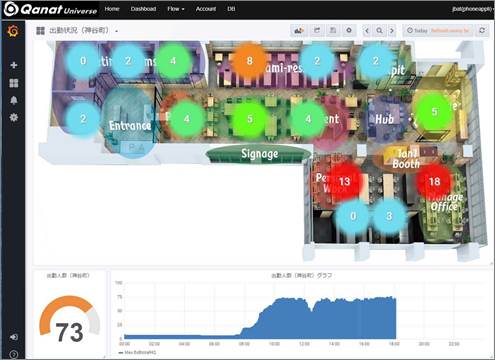
Task: Click the Share dashboard icon
Action: (x=317, y=31)
